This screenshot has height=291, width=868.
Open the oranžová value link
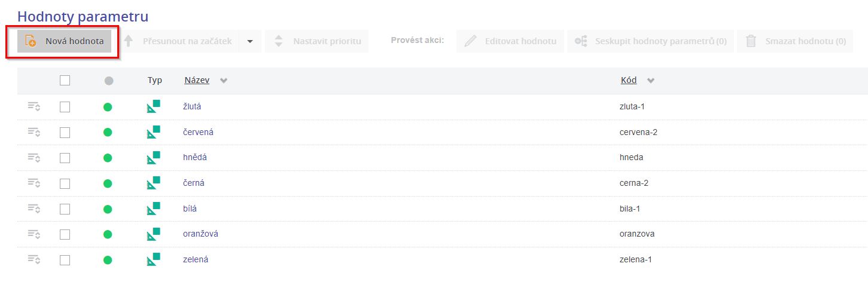[x=200, y=234]
